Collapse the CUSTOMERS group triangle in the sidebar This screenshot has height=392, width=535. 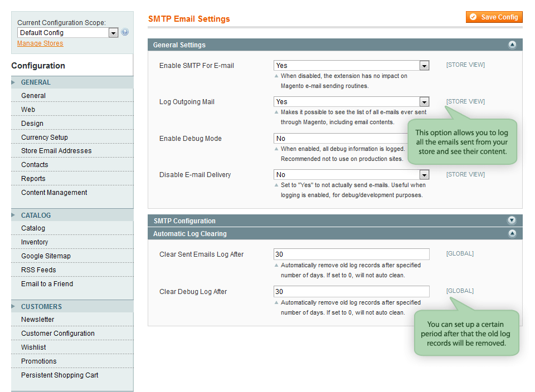13,306
